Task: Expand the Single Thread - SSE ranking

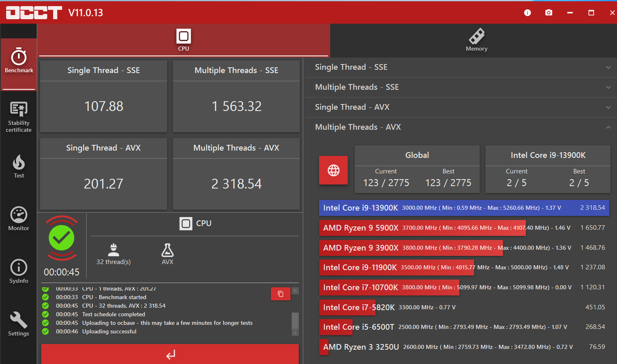Action: point(461,67)
